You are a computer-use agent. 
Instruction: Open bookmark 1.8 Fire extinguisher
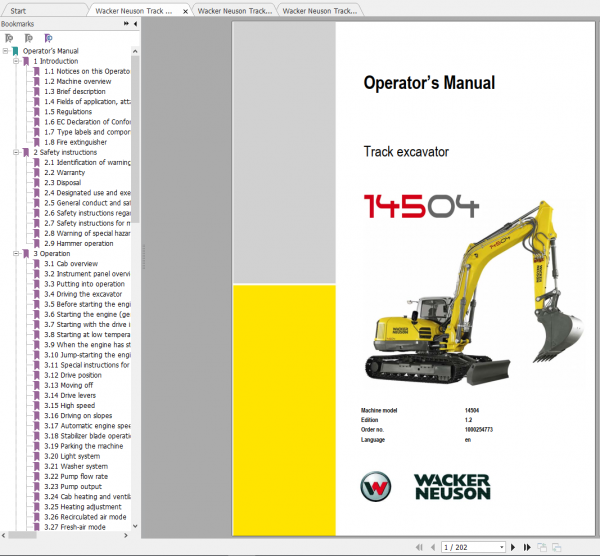[75, 142]
